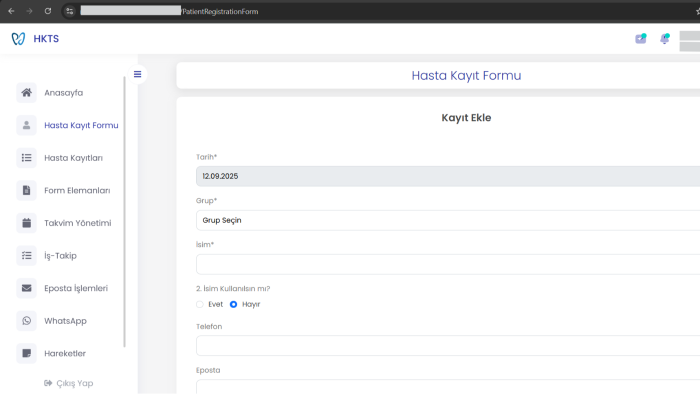Open the tasks checkmark icon in header
700x394 pixels.
click(641, 39)
